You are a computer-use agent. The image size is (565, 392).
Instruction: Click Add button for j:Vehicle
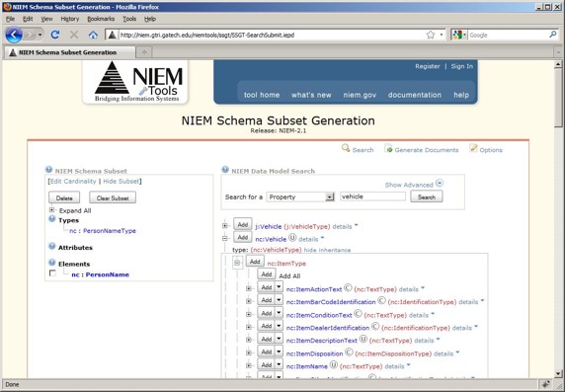(x=243, y=224)
